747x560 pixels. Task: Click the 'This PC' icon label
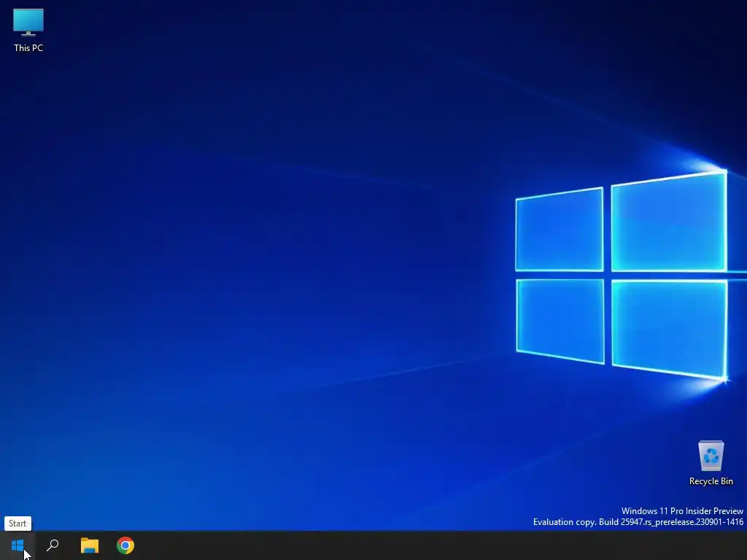(28, 47)
